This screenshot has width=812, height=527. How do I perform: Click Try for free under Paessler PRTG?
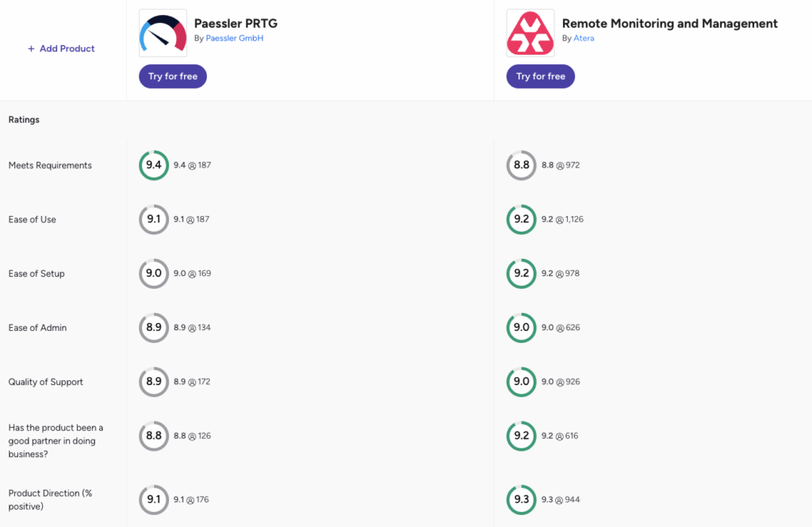[173, 76]
